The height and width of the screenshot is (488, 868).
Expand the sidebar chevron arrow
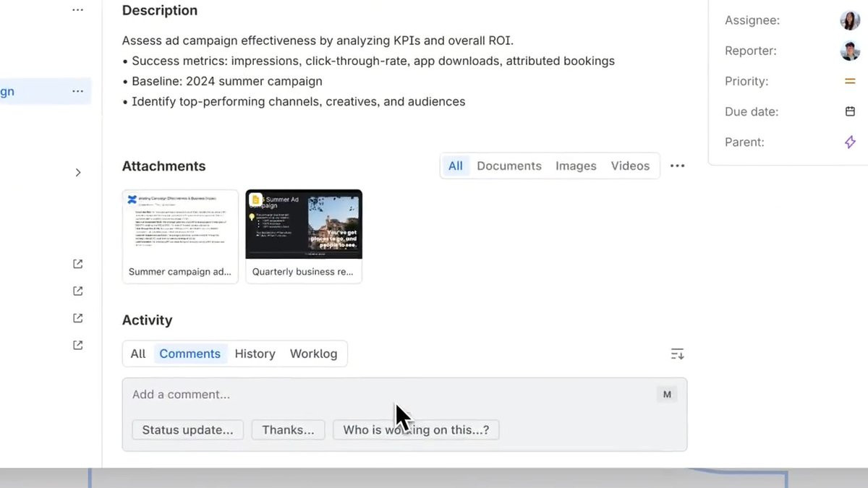click(x=78, y=172)
